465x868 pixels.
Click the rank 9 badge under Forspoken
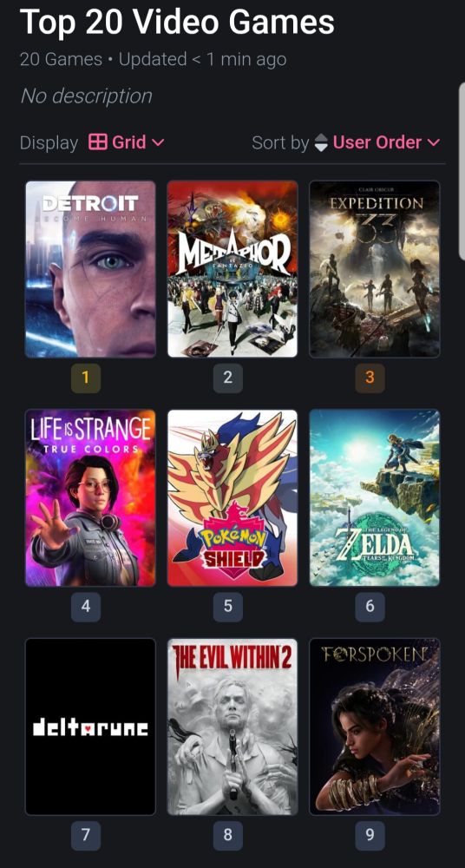370,835
